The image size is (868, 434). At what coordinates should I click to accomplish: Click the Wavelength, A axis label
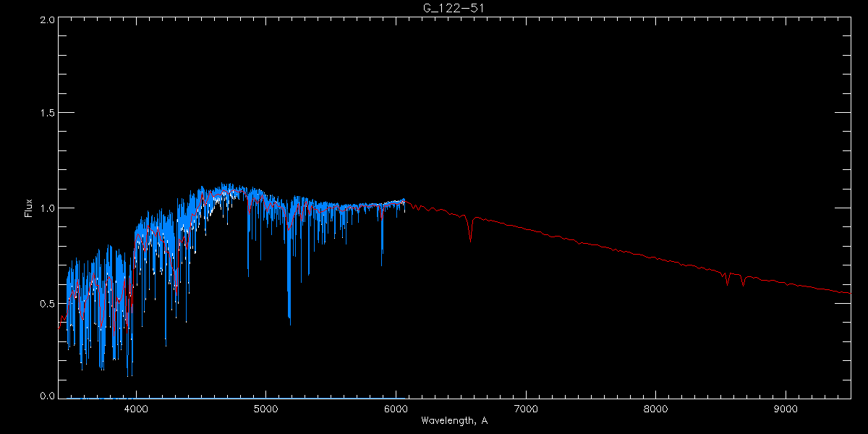pyautogui.click(x=454, y=421)
